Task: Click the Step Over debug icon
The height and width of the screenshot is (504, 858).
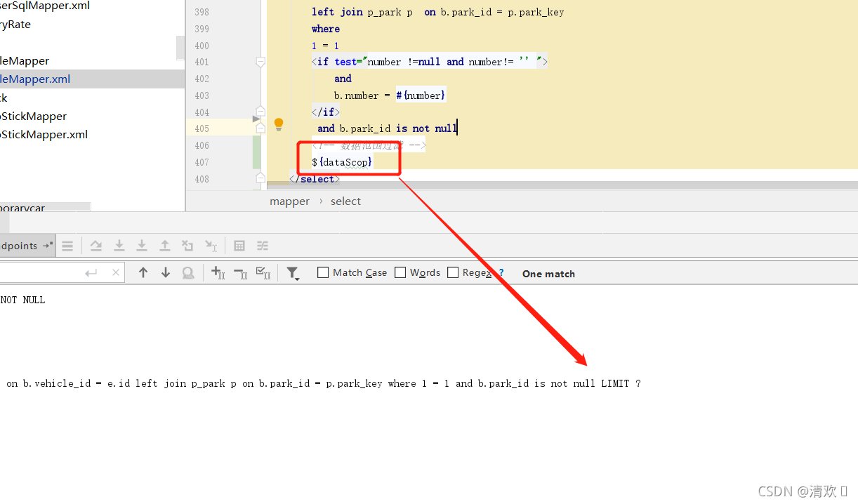Action: click(x=96, y=246)
